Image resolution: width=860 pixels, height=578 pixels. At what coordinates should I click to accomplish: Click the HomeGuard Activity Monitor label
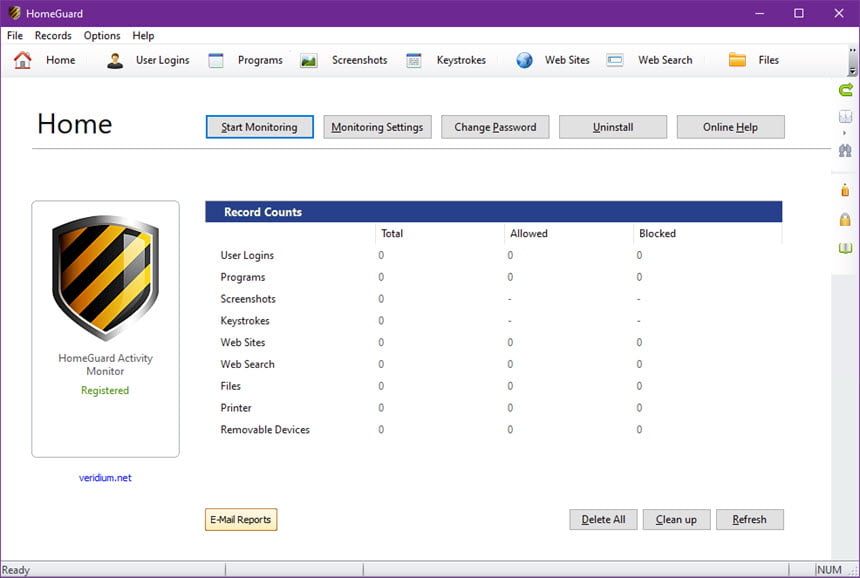click(x=105, y=365)
